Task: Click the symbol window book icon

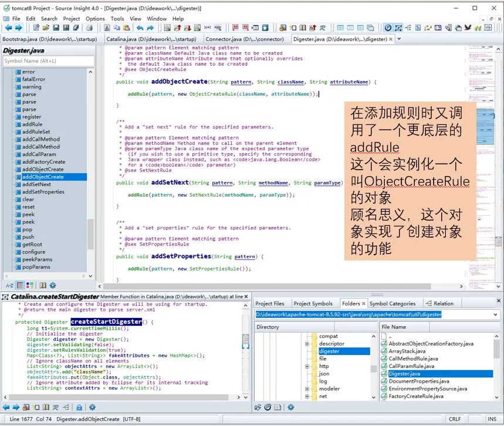Action: click(x=43, y=285)
